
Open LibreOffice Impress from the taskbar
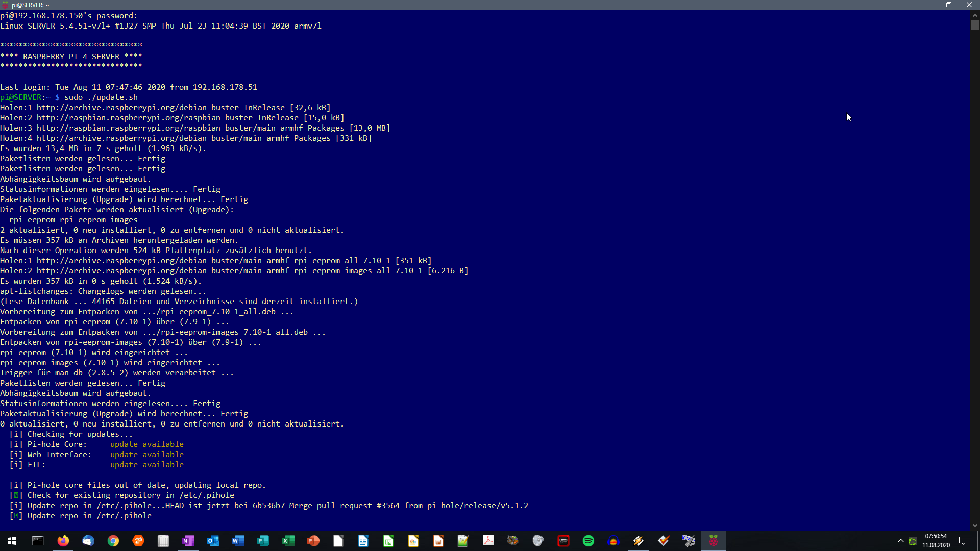(438, 541)
